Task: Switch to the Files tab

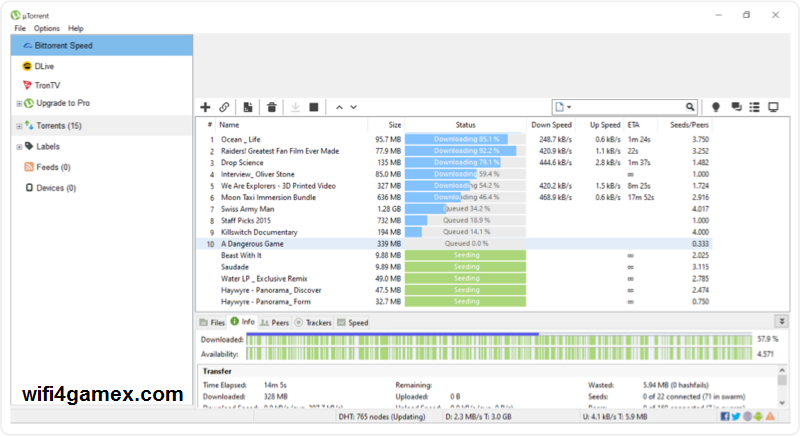Action: pyautogui.click(x=212, y=322)
